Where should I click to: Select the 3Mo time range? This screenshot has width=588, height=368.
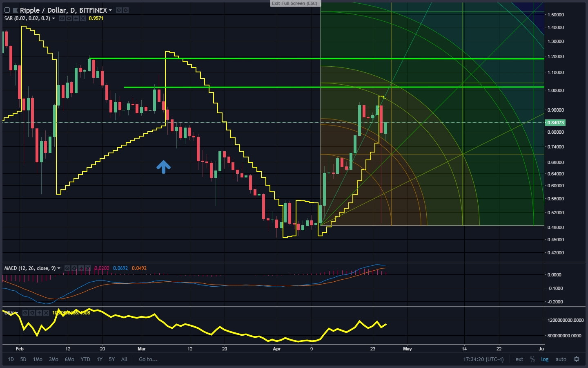point(53,359)
